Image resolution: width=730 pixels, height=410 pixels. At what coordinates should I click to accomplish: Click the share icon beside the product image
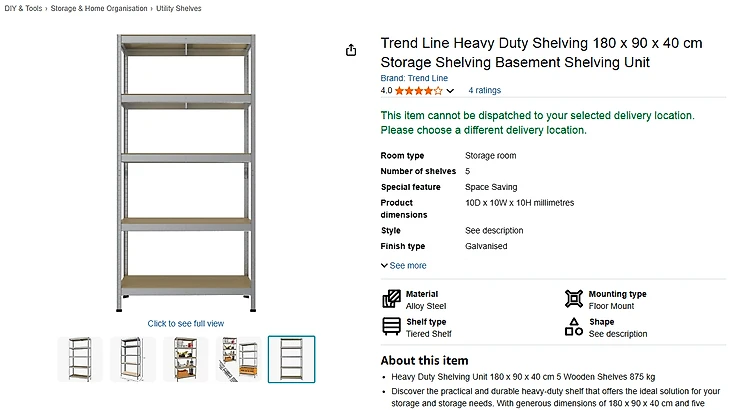(x=351, y=50)
